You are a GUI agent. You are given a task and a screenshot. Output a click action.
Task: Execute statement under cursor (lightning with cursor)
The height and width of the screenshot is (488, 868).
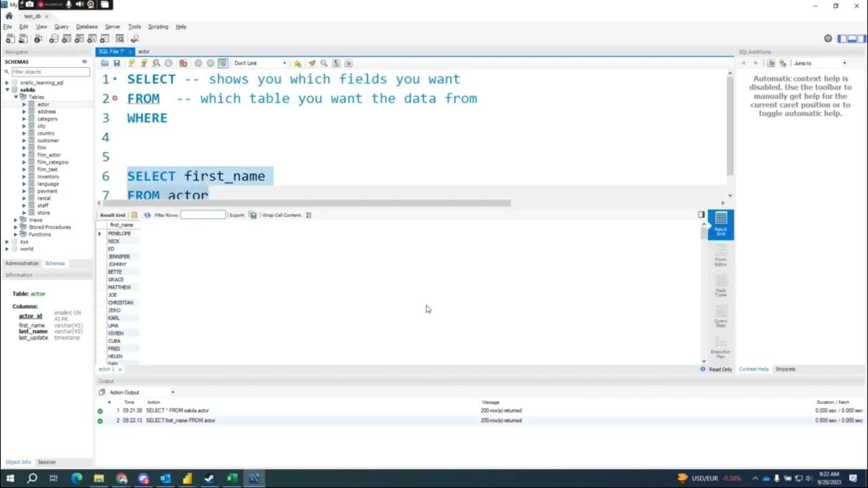click(x=144, y=63)
